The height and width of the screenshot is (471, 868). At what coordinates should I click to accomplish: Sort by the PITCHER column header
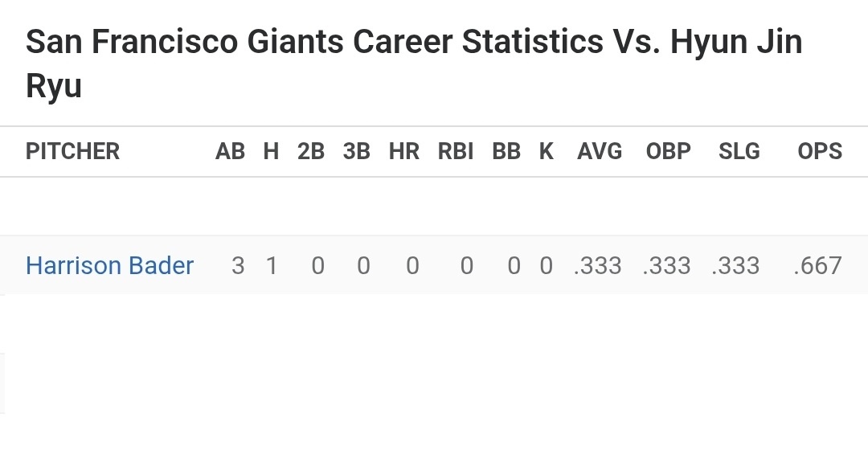72,151
